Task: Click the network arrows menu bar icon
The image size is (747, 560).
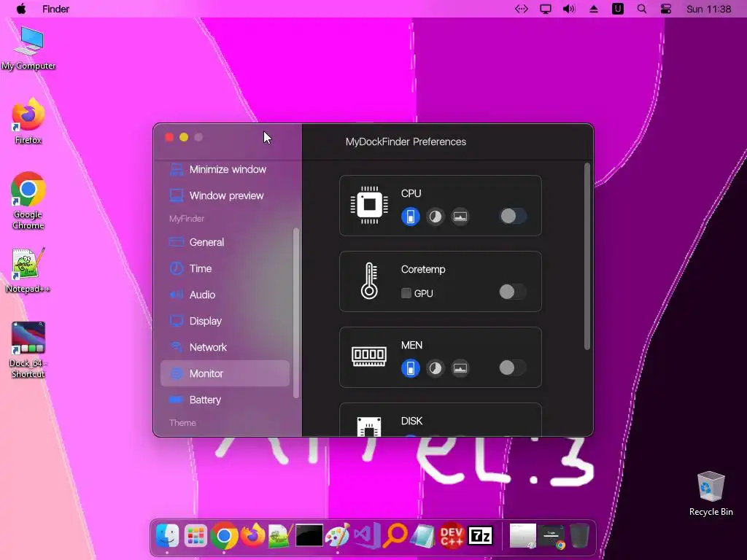Action: point(522,9)
